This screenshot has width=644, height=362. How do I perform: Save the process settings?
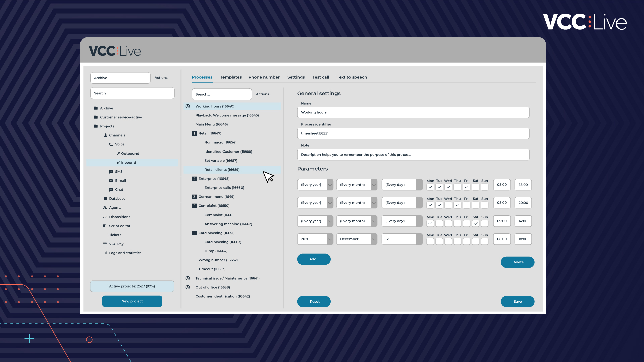click(x=518, y=301)
